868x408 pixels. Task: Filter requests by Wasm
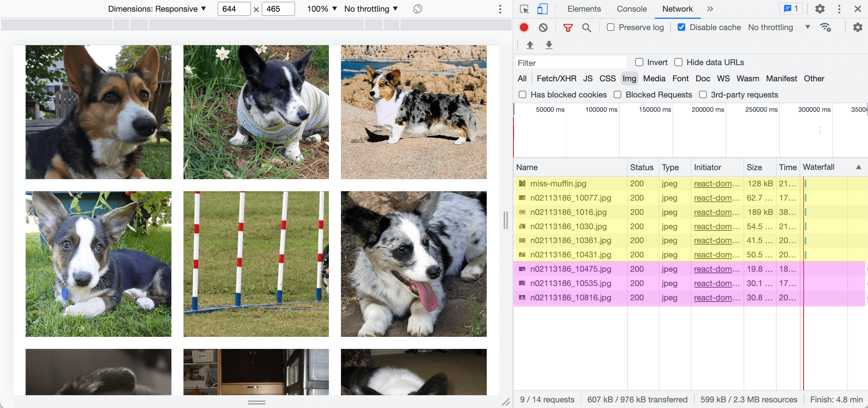click(x=748, y=79)
